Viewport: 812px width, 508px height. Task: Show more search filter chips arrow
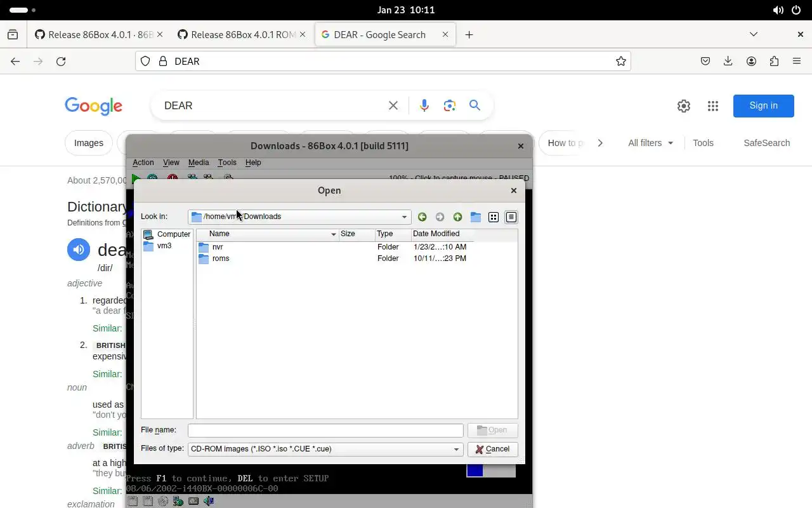click(x=600, y=143)
